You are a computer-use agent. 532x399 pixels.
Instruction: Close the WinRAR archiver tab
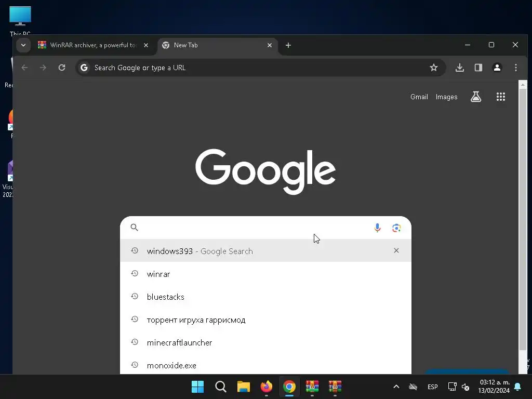tap(146, 45)
